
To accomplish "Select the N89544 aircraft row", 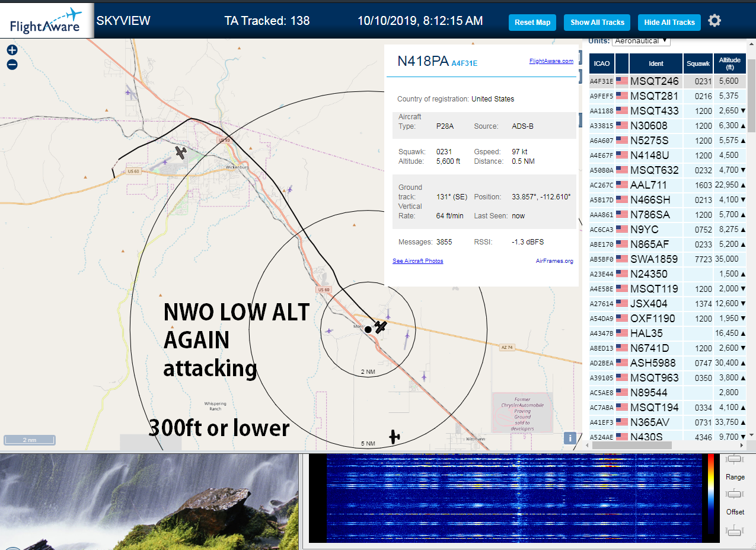I will [x=668, y=392].
